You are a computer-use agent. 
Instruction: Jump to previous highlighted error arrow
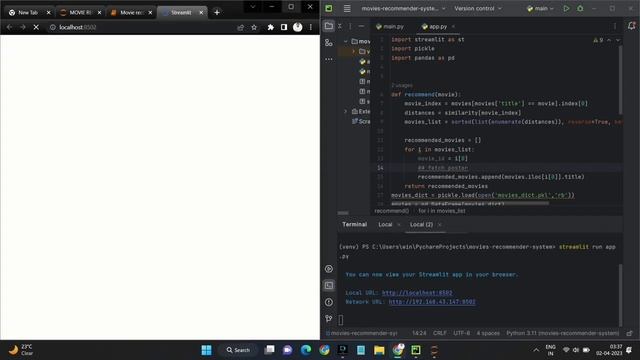point(609,40)
